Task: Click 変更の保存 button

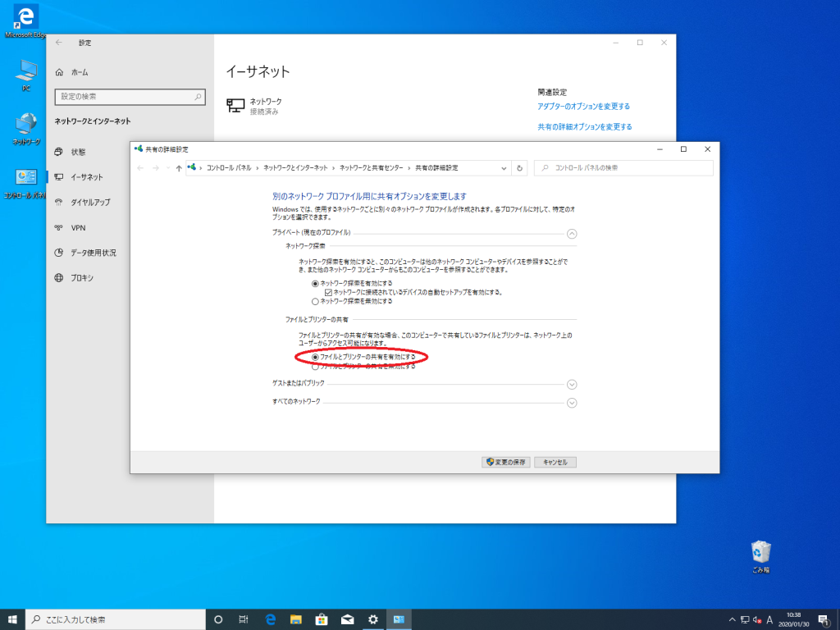Action: tap(506, 462)
